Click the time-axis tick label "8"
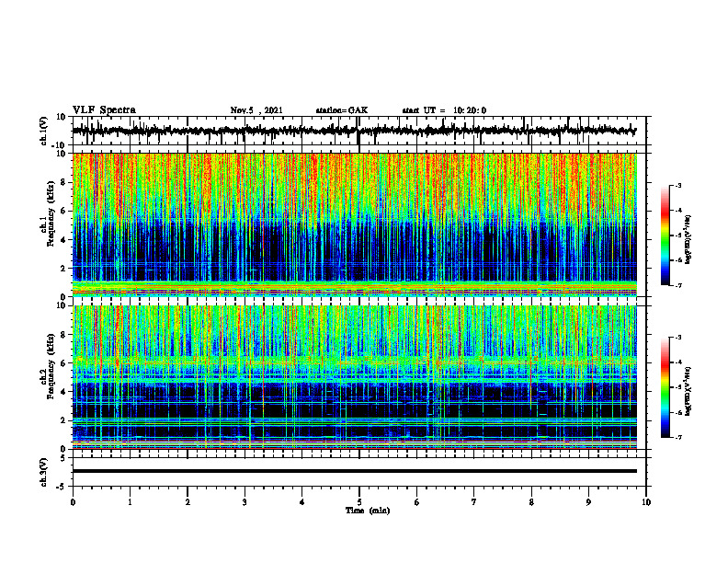The height and width of the screenshot is (563, 728). pyautogui.click(x=531, y=502)
